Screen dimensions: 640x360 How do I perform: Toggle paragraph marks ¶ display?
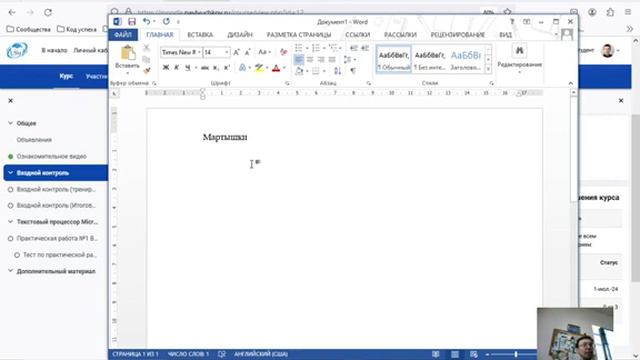point(353,71)
